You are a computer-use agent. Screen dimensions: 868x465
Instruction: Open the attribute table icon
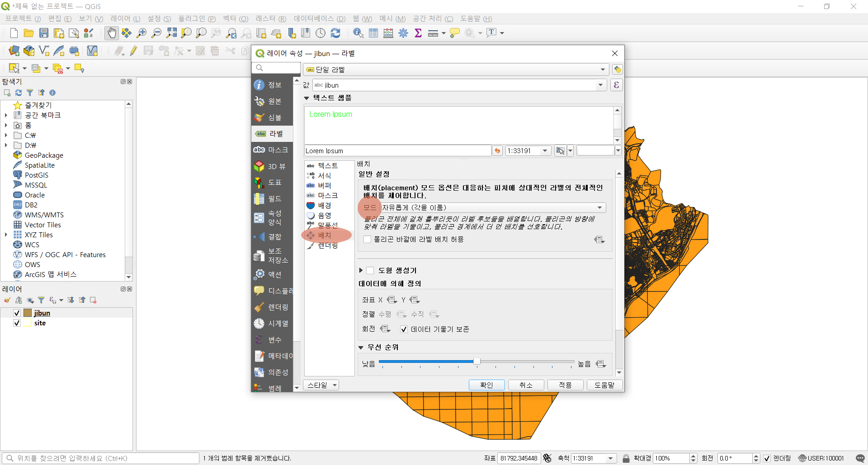click(373, 33)
